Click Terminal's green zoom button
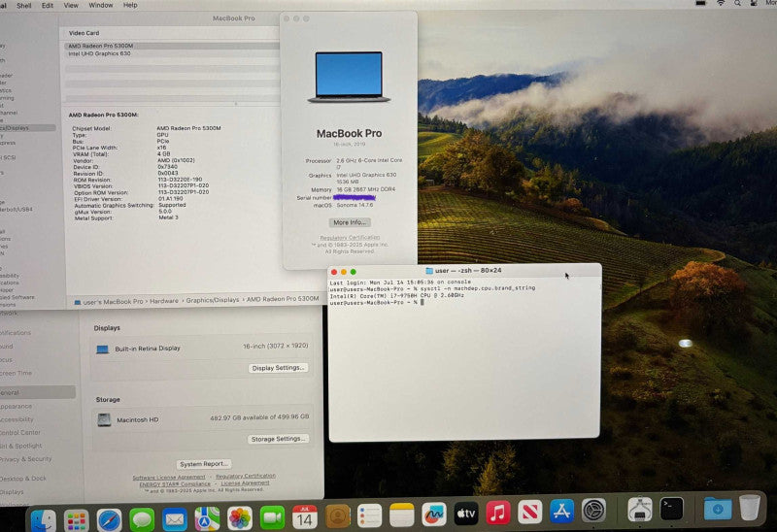 [x=354, y=272]
